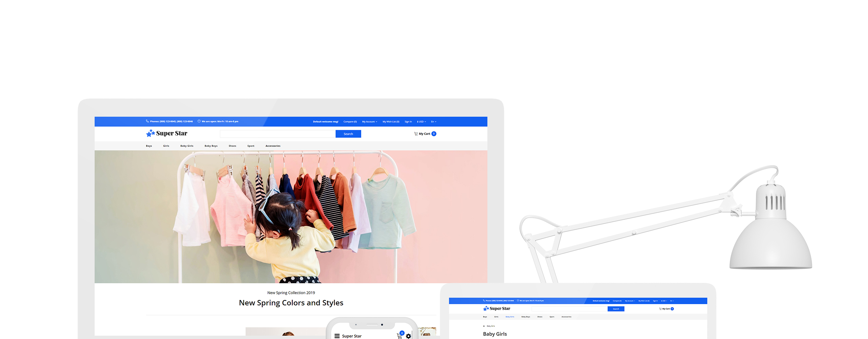This screenshot has width=868, height=339.
Task: Select Sport in the tablet navigation menu
Action: tap(552, 317)
